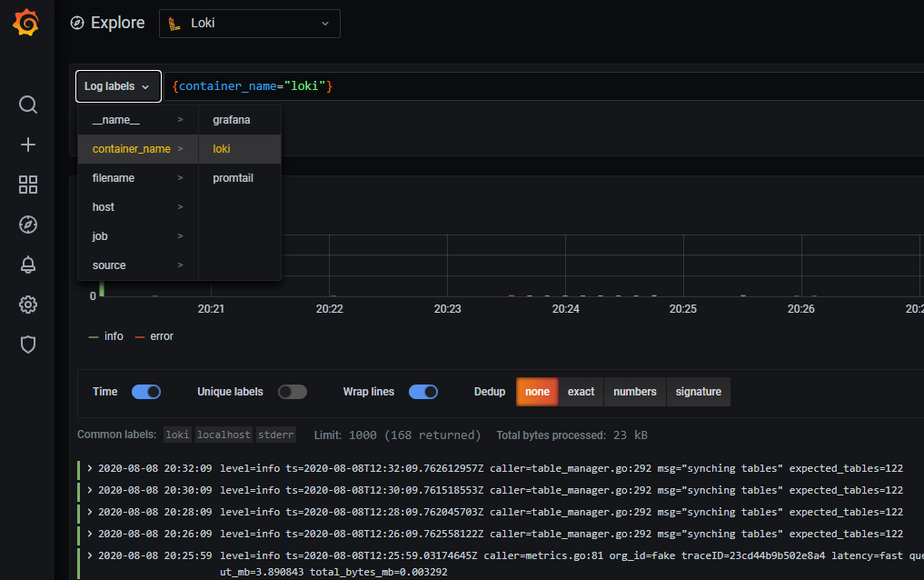Select the Explore compass icon
The height and width of the screenshot is (580, 924).
coord(27,225)
